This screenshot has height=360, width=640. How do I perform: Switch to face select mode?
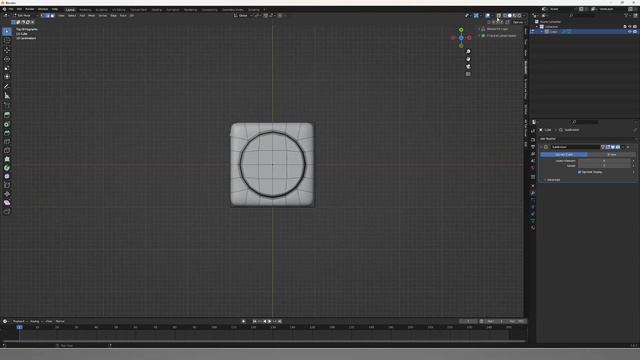click(x=52, y=16)
